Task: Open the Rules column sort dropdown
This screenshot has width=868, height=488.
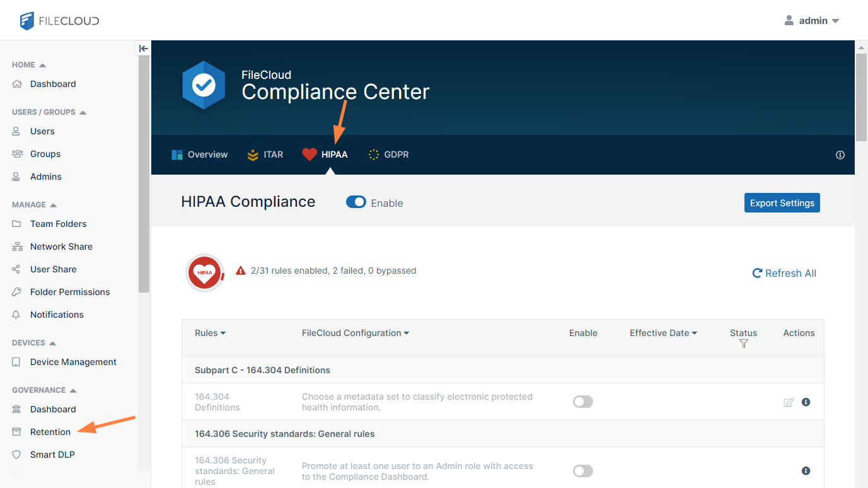Action: click(x=211, y=333)
